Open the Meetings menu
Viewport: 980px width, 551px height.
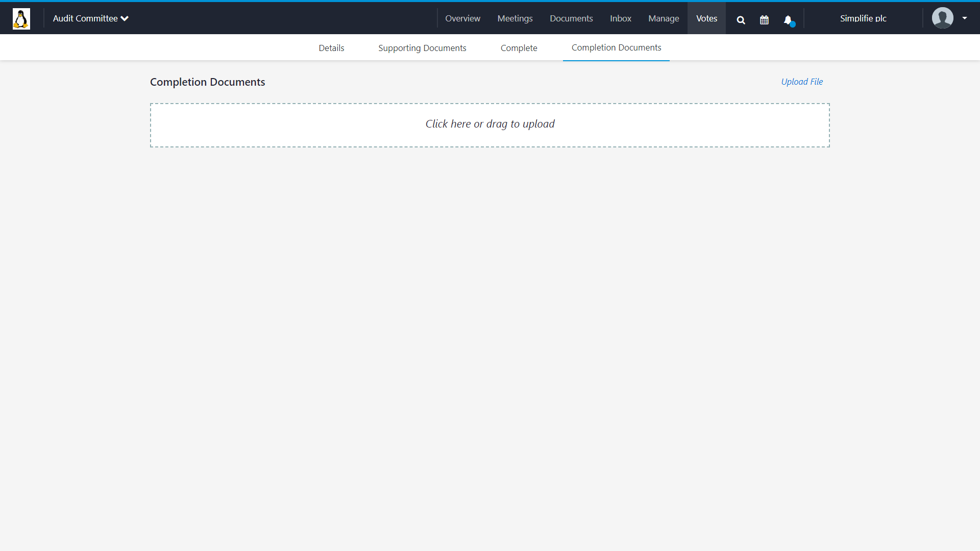pyautogui.click(x=515, y=18)
